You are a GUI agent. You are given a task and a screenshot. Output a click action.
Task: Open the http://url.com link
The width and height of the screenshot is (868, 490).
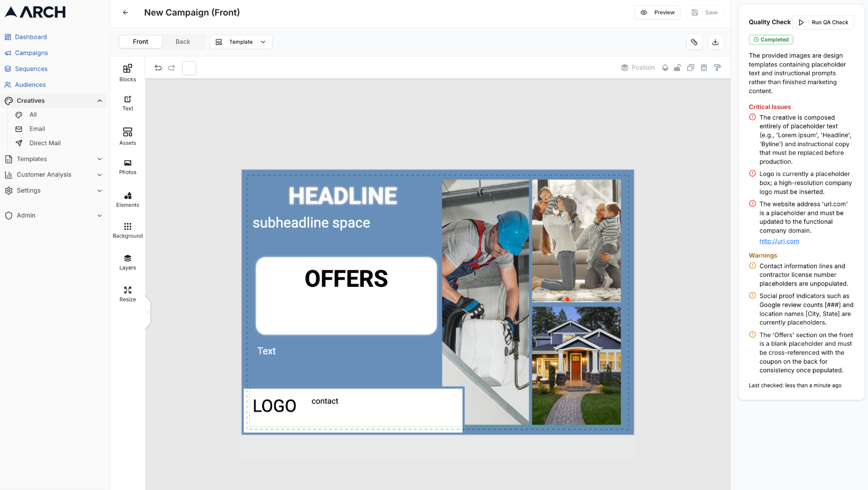tap(778, 241)
